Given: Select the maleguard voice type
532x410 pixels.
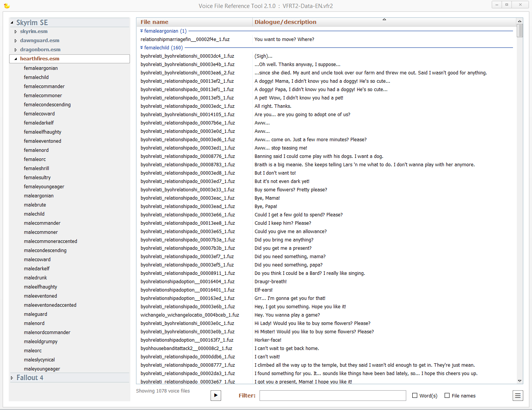Looking at the screenshot, I should 35,314.
